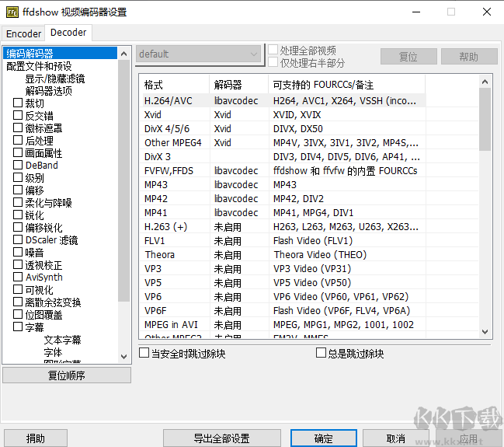The image size is (504, 447).
Task: Open decoder dropdown for H.264/AVC row
Action: click(x=239, y=101)
